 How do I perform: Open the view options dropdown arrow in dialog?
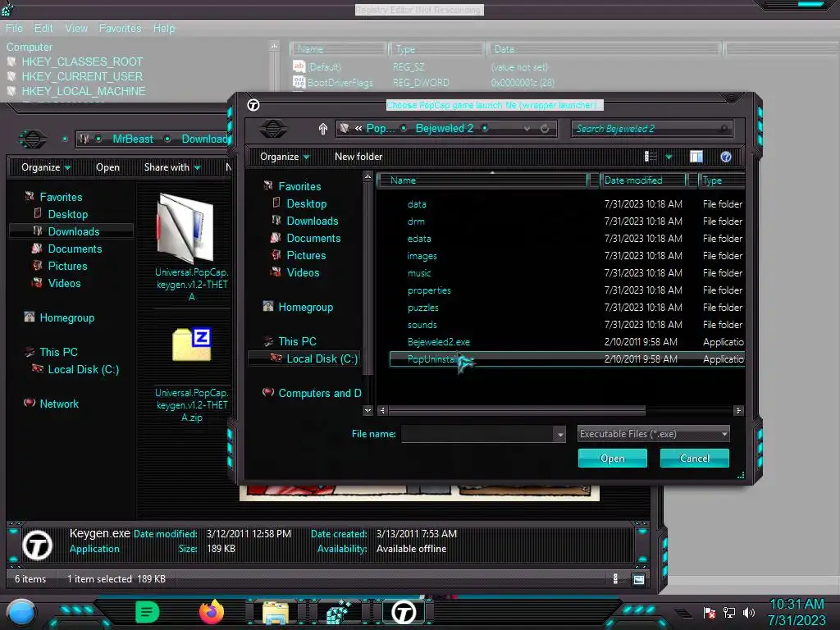click(669, 157)
